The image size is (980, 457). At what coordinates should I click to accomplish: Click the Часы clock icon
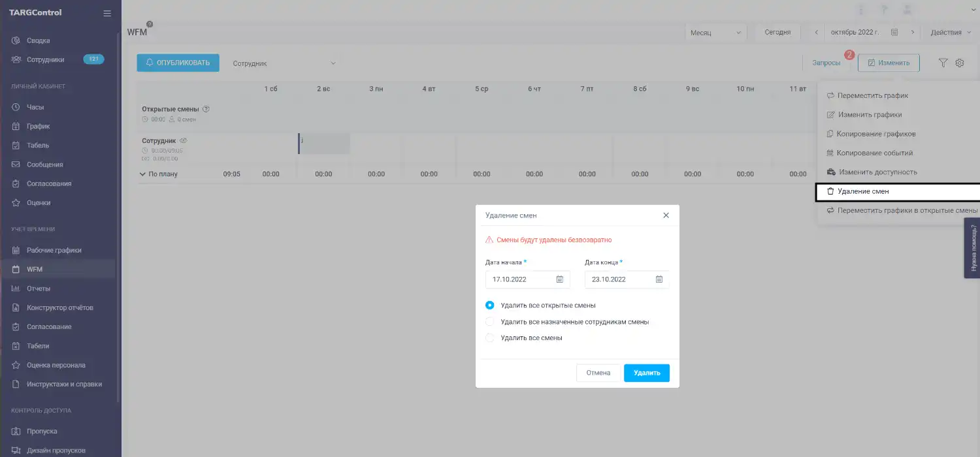tap(16, 107)
